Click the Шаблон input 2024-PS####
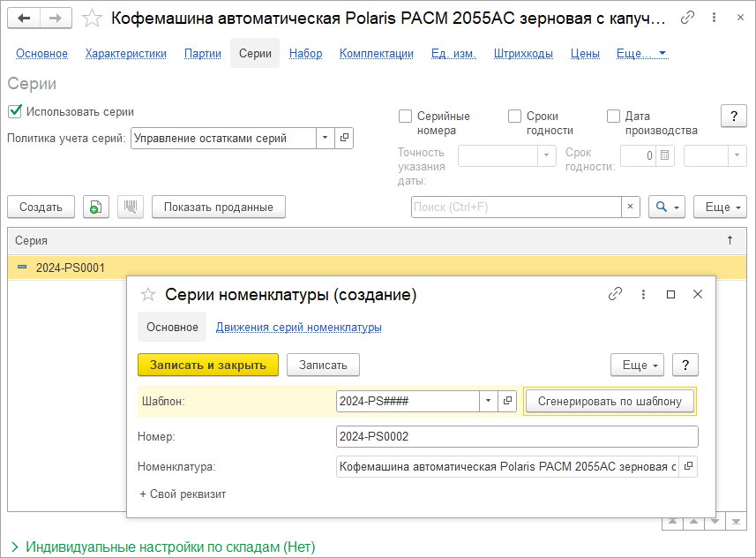The image size is (756, 558). (x=408, y=401)
